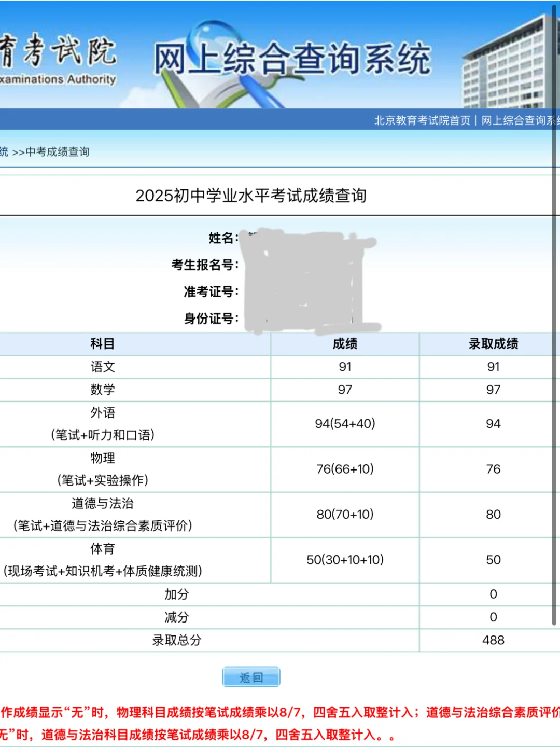The width and height of the screenshot is (560, 747).
Task: Click the Examinations Authority logo text
Action: [58, 79]
